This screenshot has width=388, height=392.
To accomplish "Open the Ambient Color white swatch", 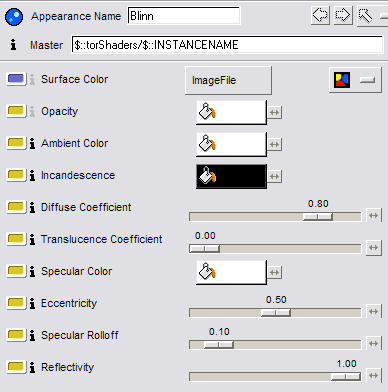I will 231,144.
